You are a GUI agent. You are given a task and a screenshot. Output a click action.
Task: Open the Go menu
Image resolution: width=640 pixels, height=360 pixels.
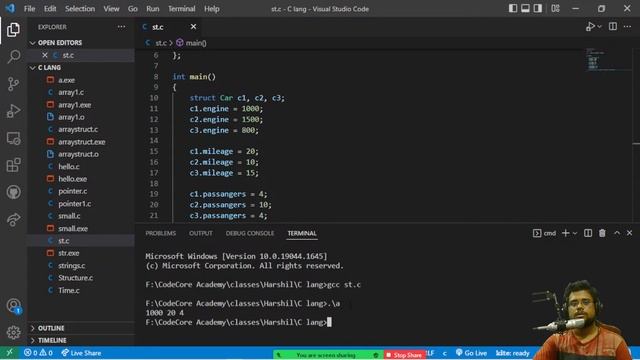click(133, 9)
